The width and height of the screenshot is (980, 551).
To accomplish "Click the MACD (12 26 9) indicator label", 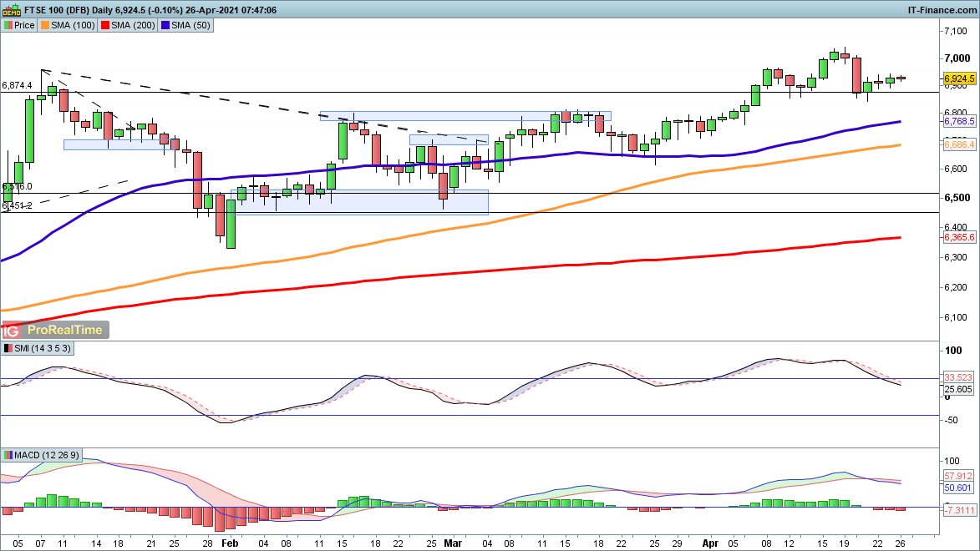I will tap(39, 455).
